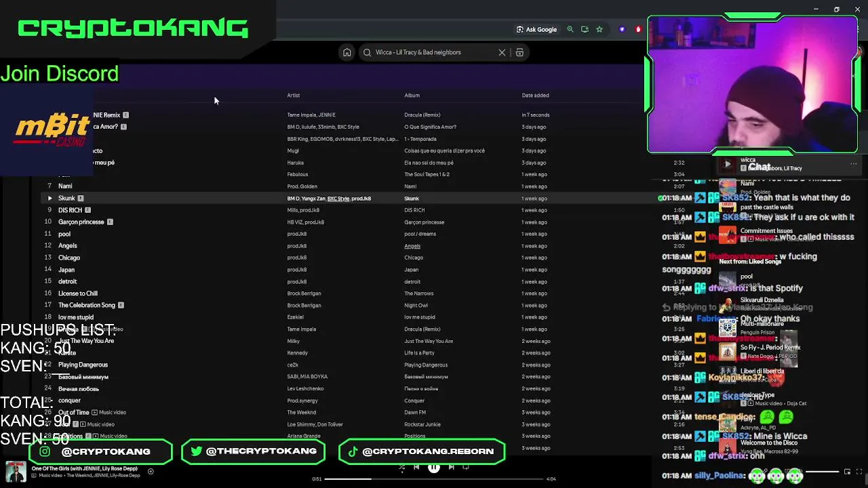Skip to the previous track

[x=416, y=467]
